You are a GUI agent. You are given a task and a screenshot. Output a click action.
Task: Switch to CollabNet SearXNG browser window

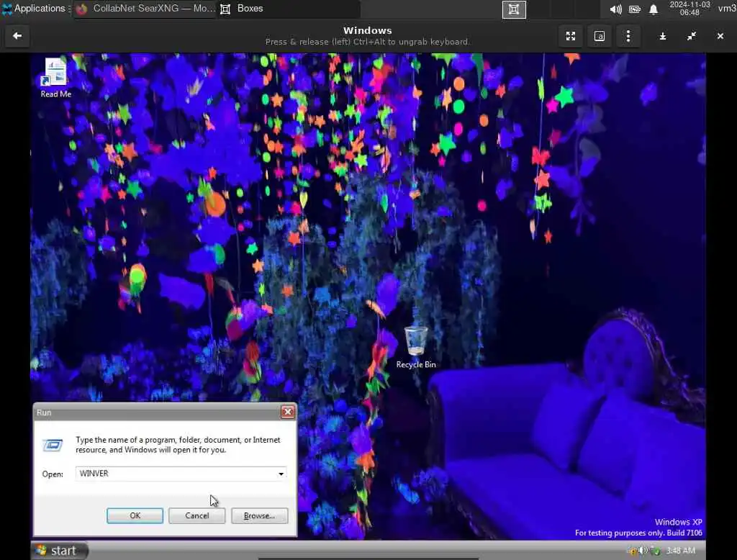tap(144, 9)
